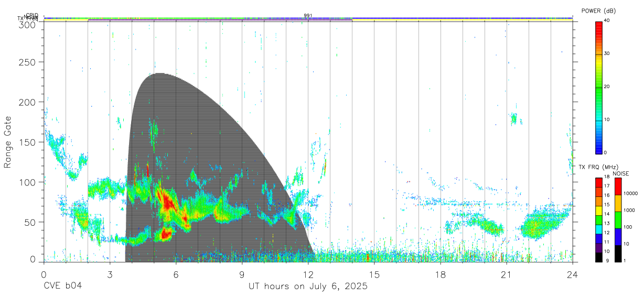Image resolution: width=644 pixels, height=297 pixels.
Task: Click the noise color scale bar
Action: tap(618, 219)
